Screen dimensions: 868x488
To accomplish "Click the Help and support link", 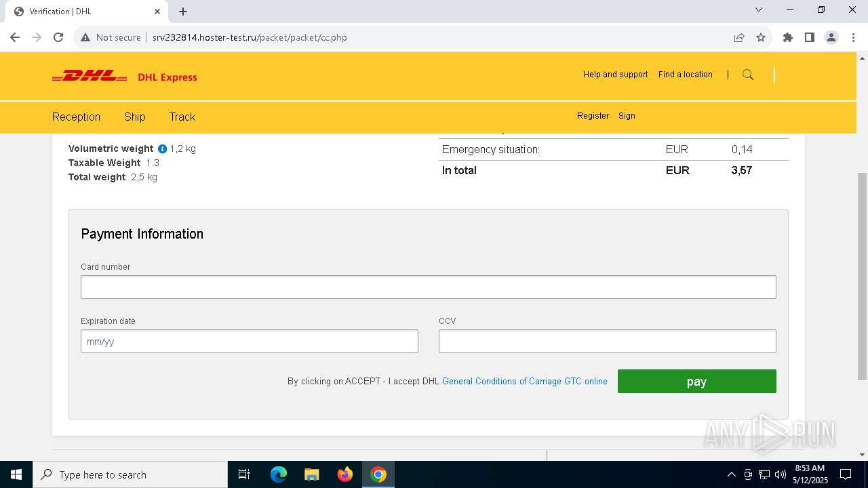I will point(615,75).
